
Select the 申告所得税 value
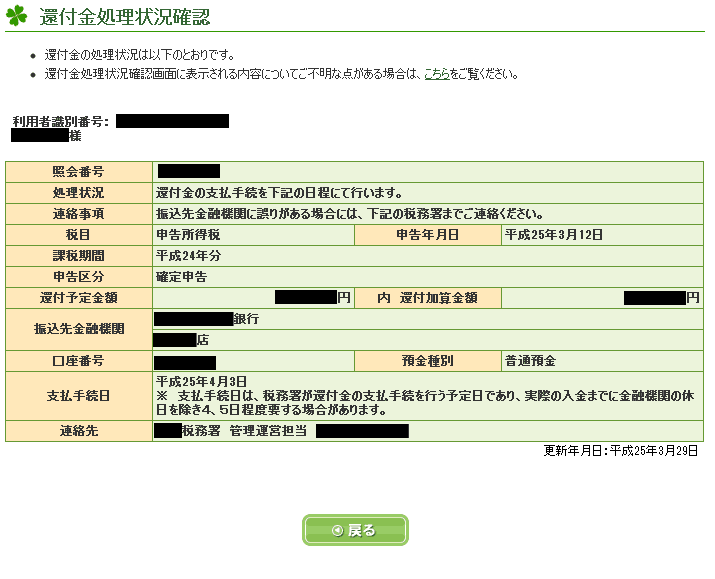[x=188, y=235]
